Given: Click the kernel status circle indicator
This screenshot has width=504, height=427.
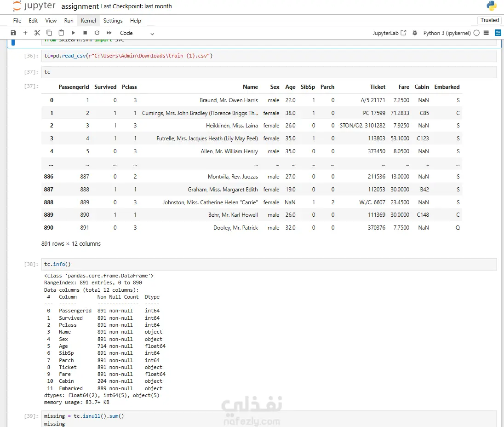Looking at the screenshot, I should pyautogui.click(x=477, y=33).
